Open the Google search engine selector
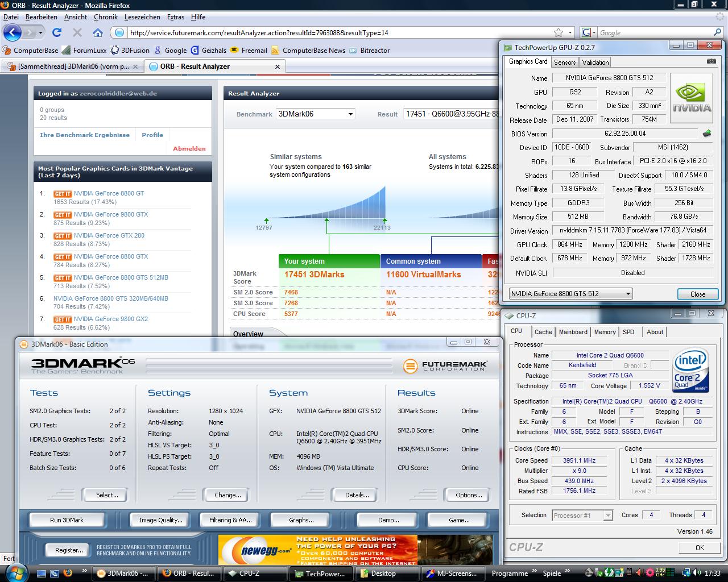This screenshot has height=582, width=728. 589,33
